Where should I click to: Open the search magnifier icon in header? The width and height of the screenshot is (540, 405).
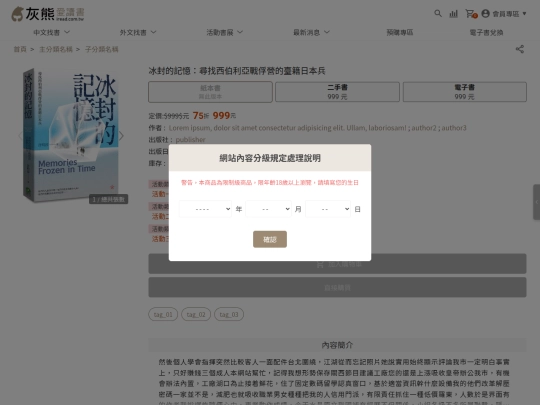tap(438, 14)
